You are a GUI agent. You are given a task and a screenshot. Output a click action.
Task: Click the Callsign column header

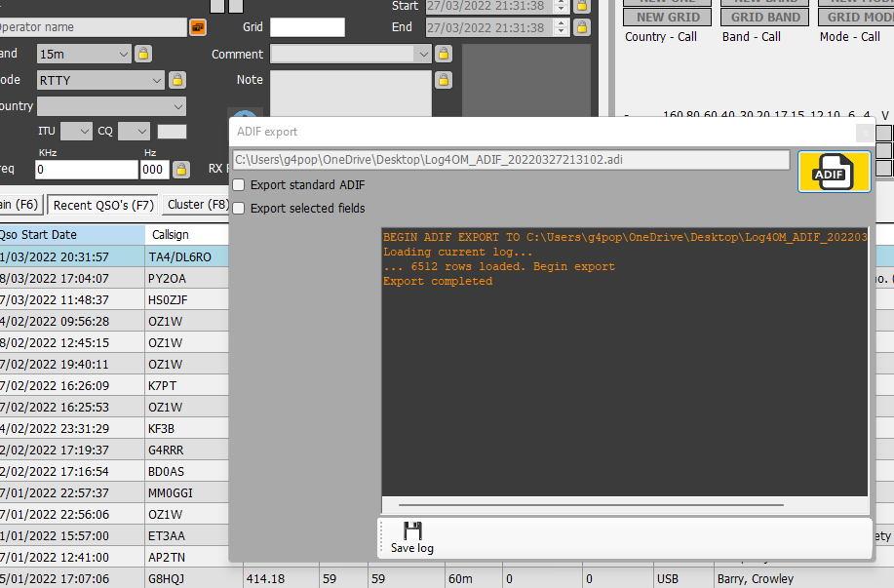pyautogui.click(x=187, y=235)
